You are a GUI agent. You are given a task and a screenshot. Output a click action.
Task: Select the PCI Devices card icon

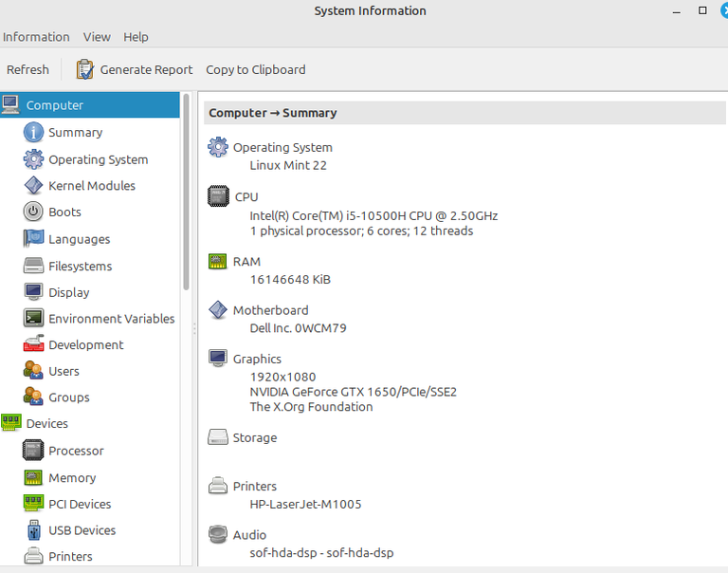[33, 504]
